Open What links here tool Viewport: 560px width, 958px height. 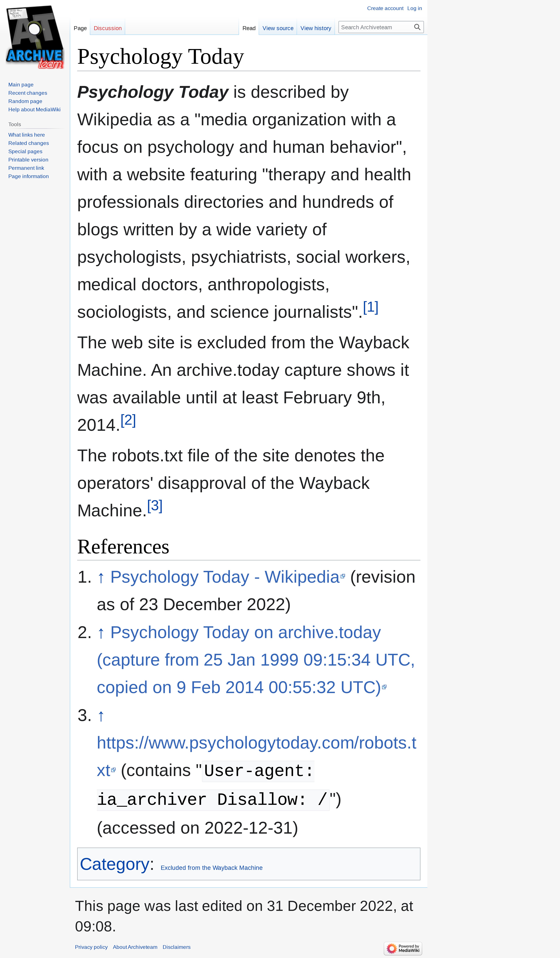coord(27,135)
